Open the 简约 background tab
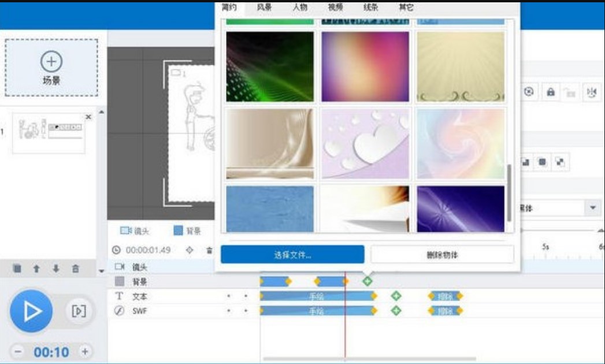The width and height of the screenshot is (605, 364). tap(229, 7)
